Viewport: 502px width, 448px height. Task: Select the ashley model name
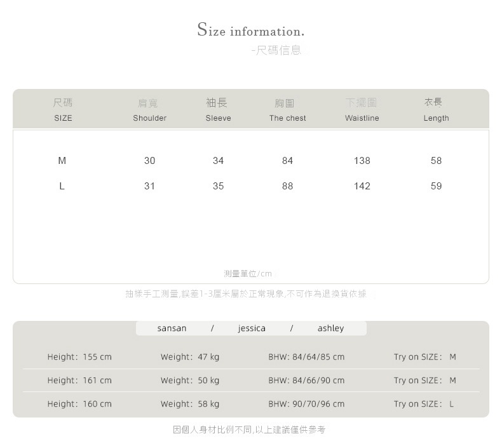click(x=330, y=329)
